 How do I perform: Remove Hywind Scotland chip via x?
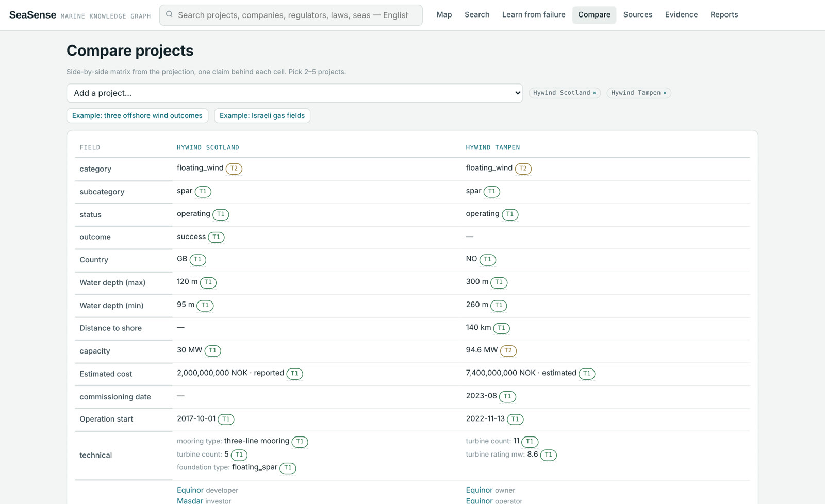tap(595, 93)
